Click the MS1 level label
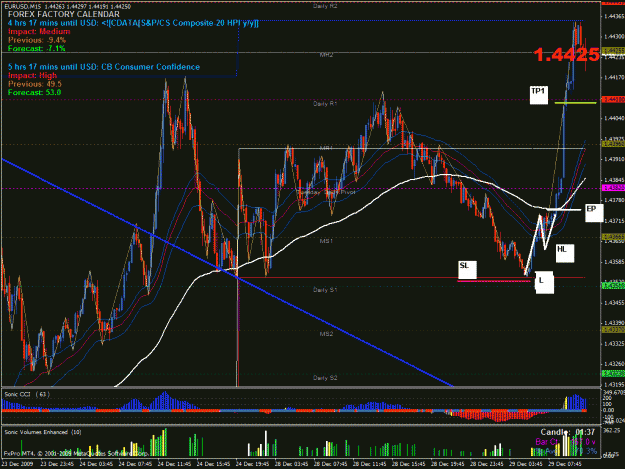 tap(326, 241)
